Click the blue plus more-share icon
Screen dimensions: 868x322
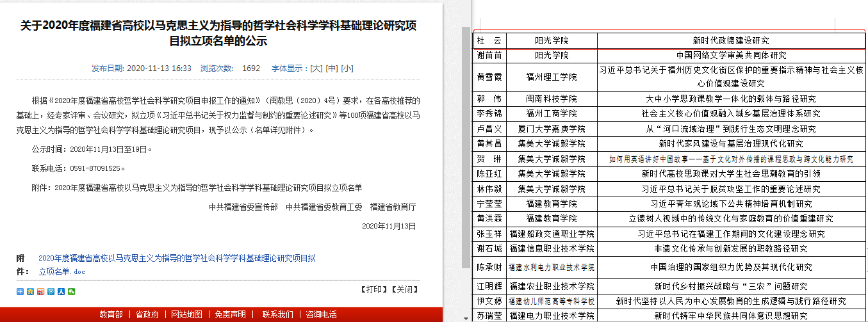pyautogui.click(x=20, y=292)
